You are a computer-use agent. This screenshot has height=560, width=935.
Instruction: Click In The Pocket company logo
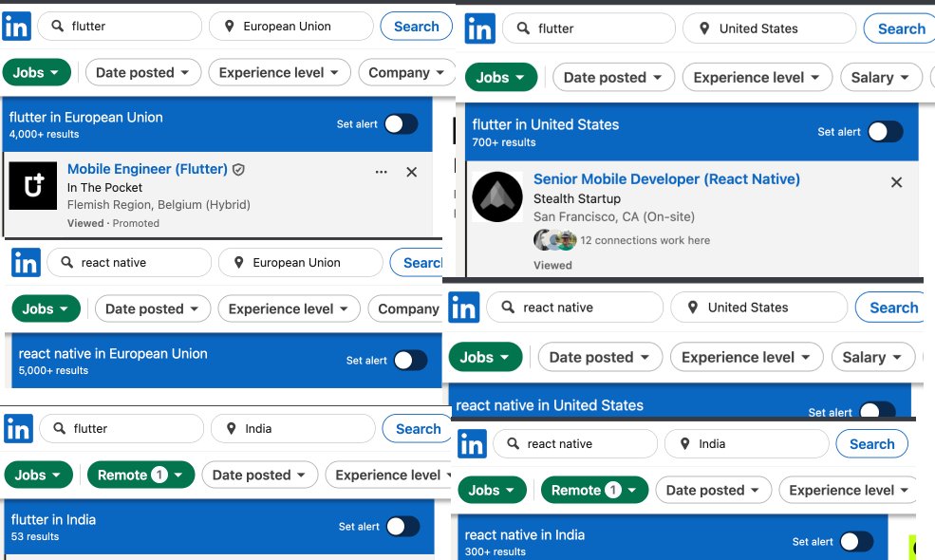click(33, 185)
